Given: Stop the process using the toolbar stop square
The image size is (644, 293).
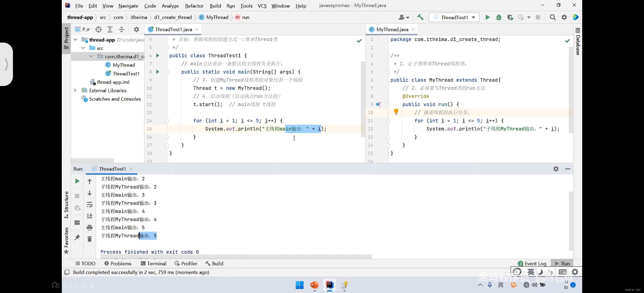Looking at the screenshot, I should [x=538, y=17].
